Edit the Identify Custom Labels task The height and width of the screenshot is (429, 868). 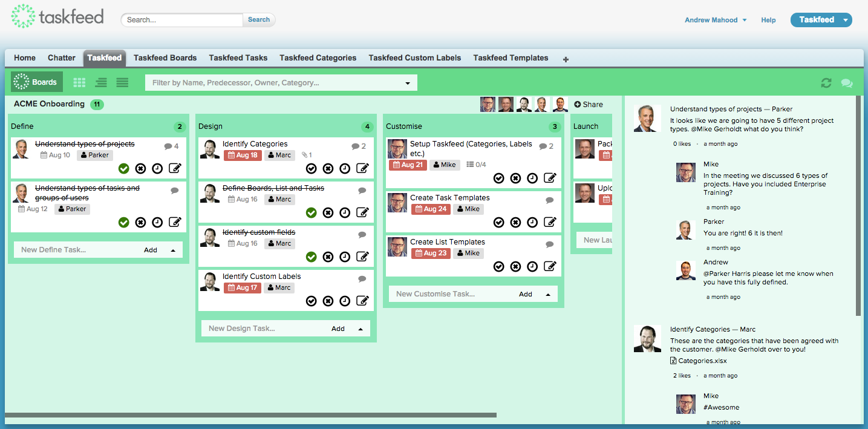tap(362, 301)
